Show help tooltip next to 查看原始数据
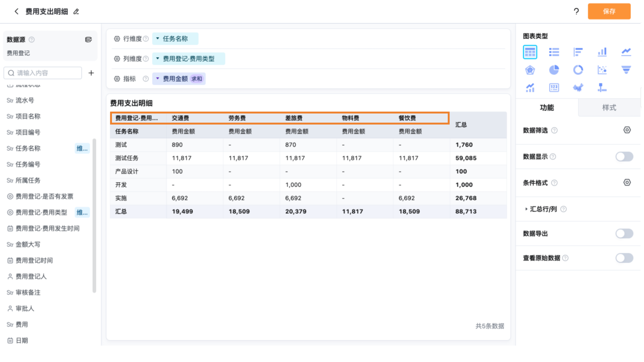The width and height of the screenshot is (644, 362). click(565, 258)
